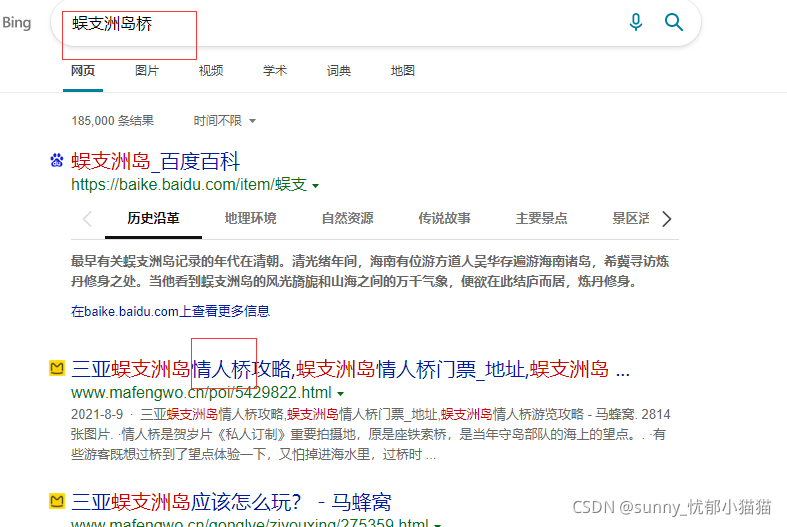Select the partially visible 景区 section tab

630,218
